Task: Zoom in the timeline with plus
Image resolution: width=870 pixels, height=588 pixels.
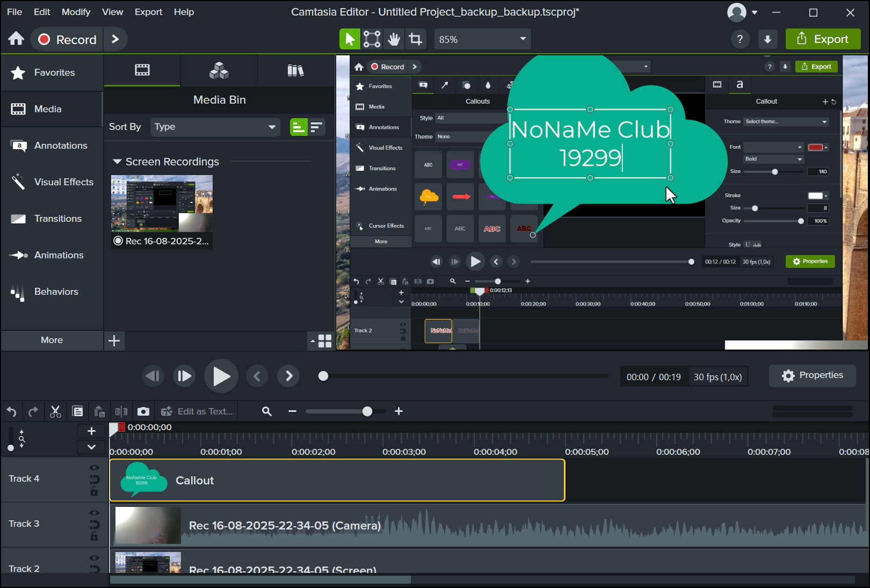Action: click(398, 411)
